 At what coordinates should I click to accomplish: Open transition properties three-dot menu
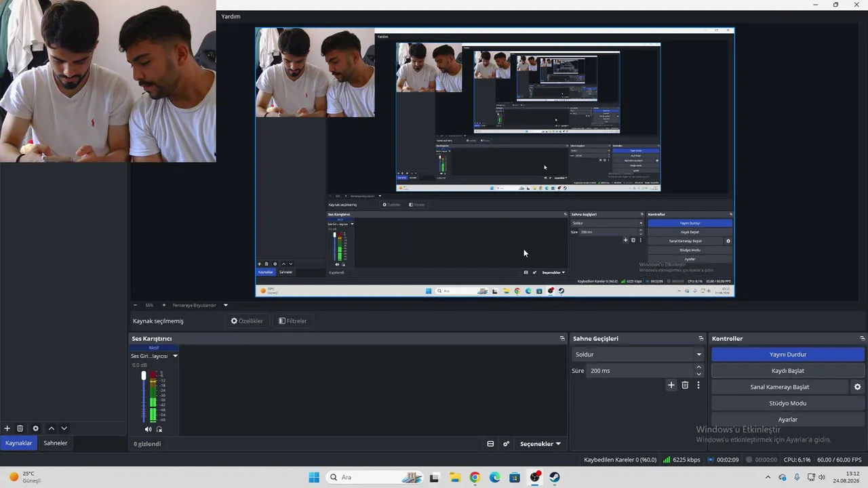pos(698,385)
